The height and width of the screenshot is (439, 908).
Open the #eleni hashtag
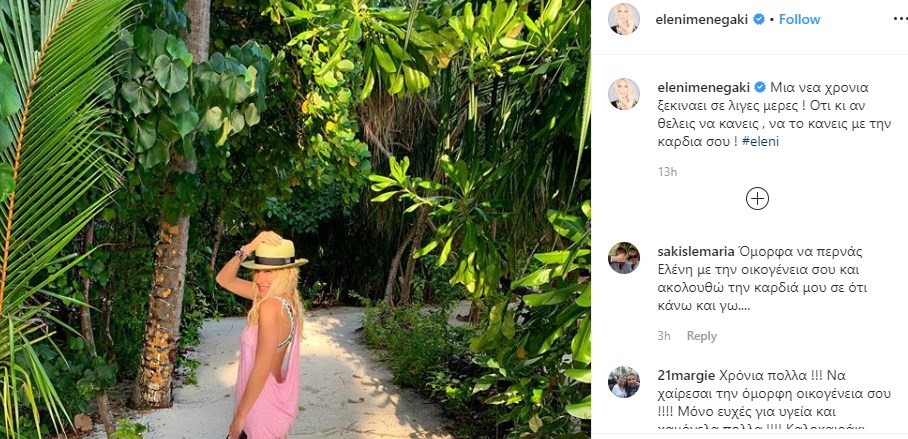[x=762, y=141]
